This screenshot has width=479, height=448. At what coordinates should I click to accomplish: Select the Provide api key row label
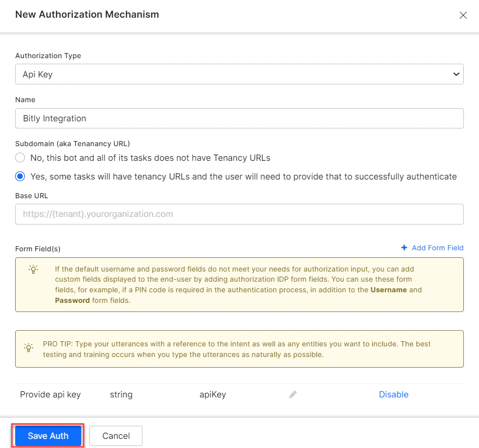(x=51, y=394)
